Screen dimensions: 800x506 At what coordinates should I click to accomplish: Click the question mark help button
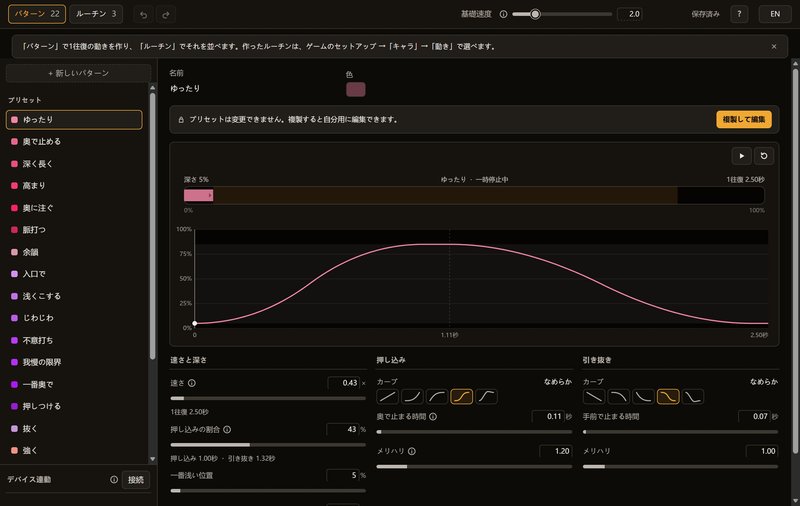739,14
